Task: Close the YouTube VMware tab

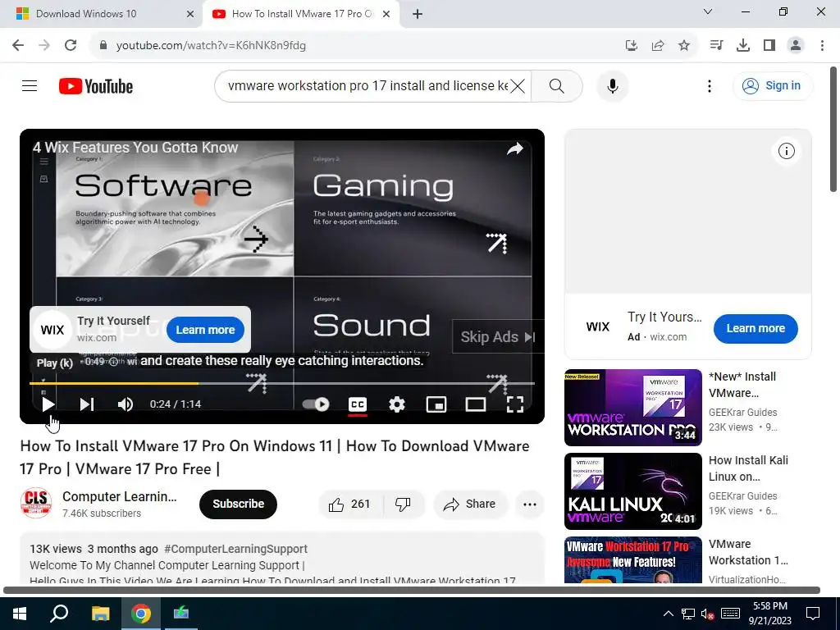Action: (386, 14)
